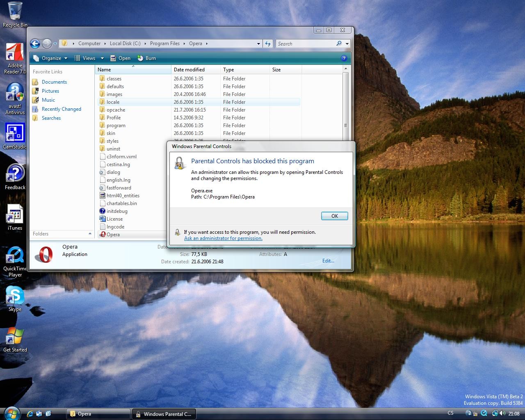This screenshot has width=525, height=420.
Task: Open the search options dropdown arrow
Action: [x=347, y=43]
